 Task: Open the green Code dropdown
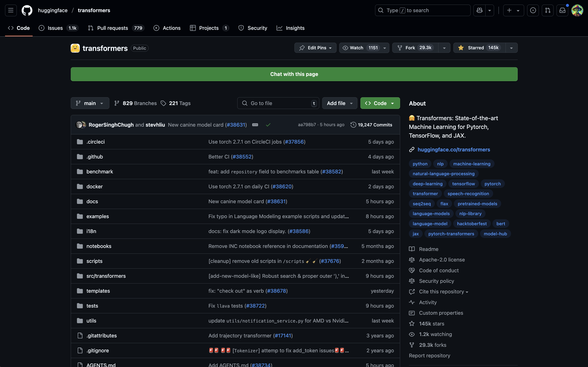point(380,103)
